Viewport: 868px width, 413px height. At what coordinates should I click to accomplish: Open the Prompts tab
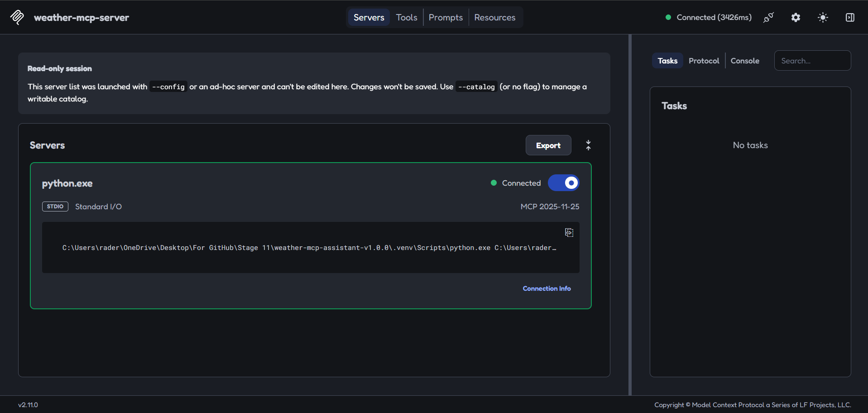(446, 17)
